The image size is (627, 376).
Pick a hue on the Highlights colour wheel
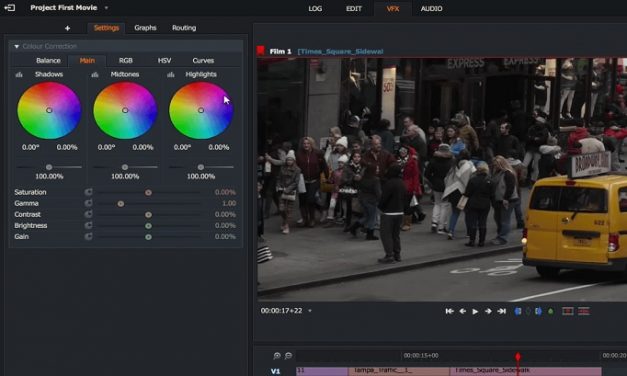point(201,110)
